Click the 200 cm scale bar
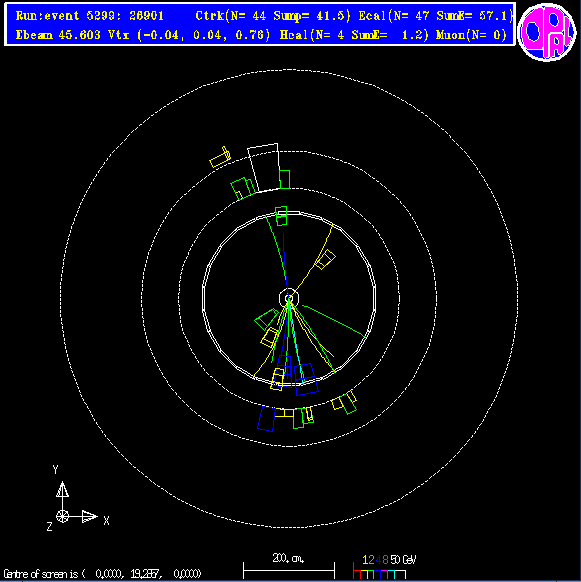 pos(289,566)
